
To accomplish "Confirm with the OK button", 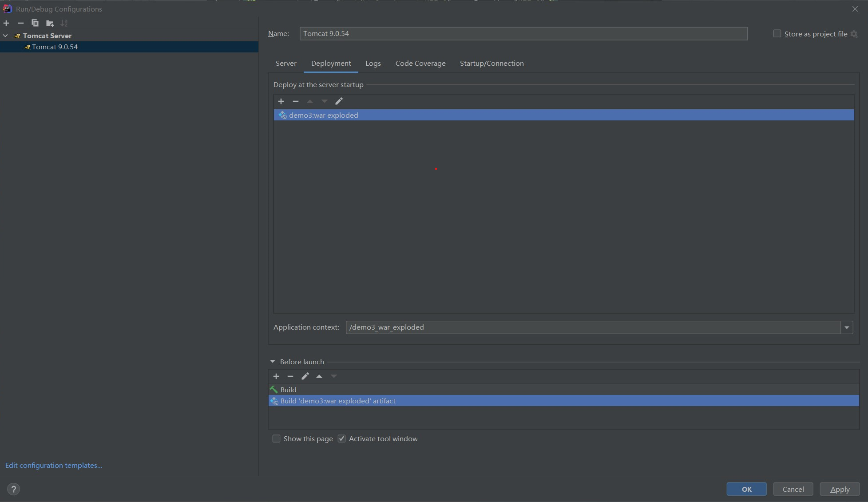I will pyautogui.click(x=746, y=489).
